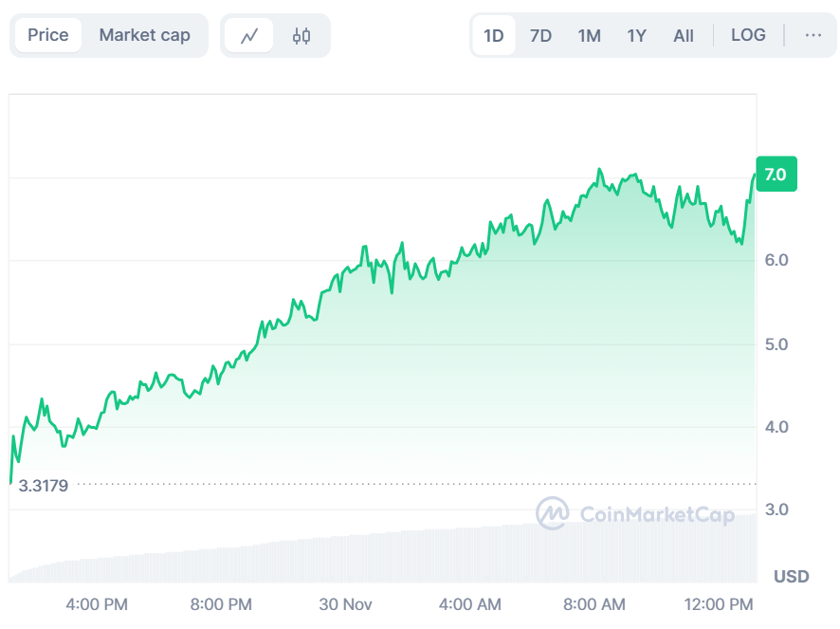Open the three-dot more options menu
Screen dimensions: 840x629
coord(813,35)
